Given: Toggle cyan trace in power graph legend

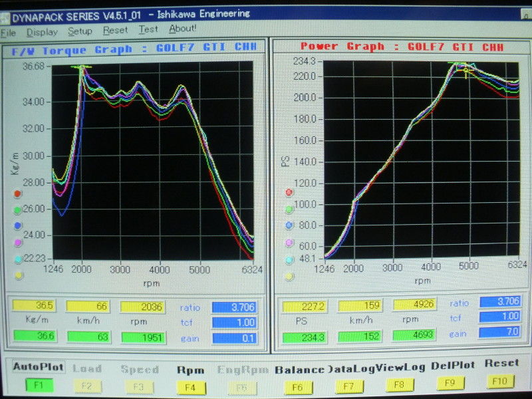Looking at the screenshot, I should pyautogui.click(x=289, y=260).
